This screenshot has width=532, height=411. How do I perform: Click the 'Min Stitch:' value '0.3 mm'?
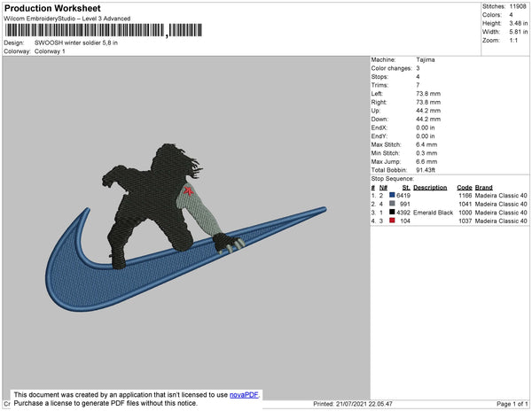(426, 153)
